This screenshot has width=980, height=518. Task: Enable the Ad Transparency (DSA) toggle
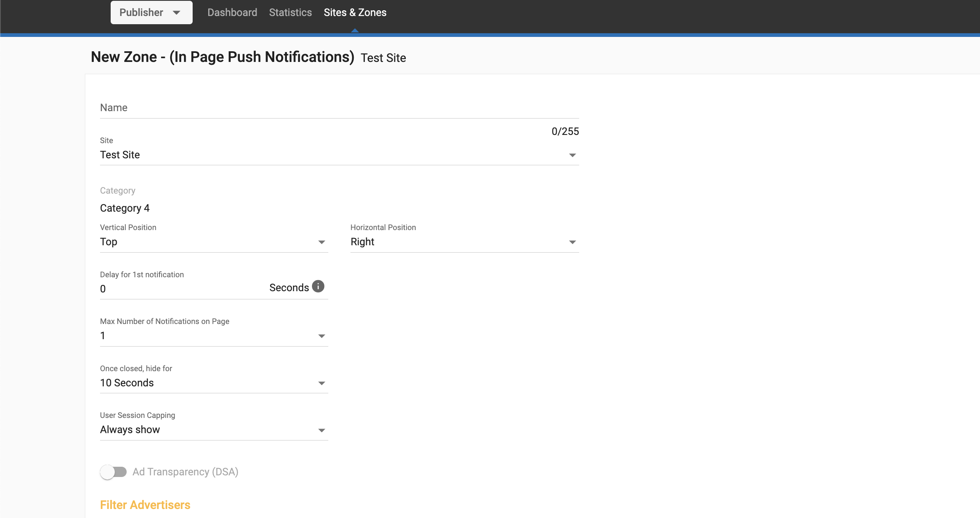114,472
